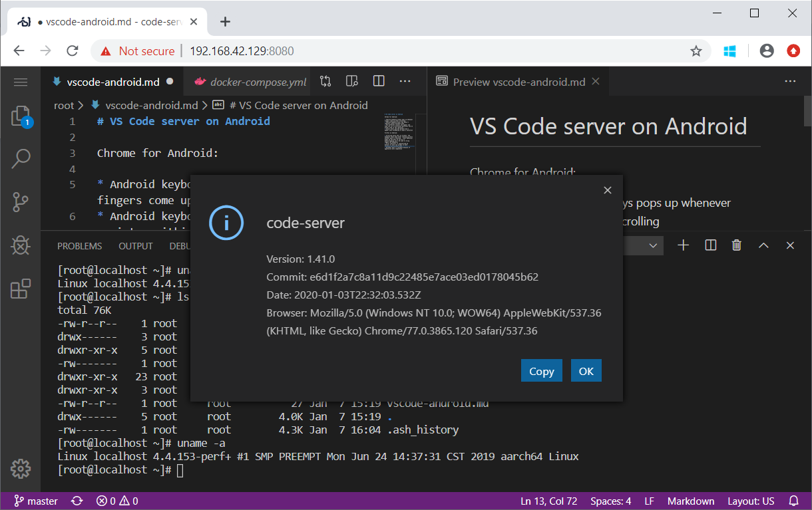Change indentation via Spaces: 4
The image size is (812, 510).
[x=611, y=501]
